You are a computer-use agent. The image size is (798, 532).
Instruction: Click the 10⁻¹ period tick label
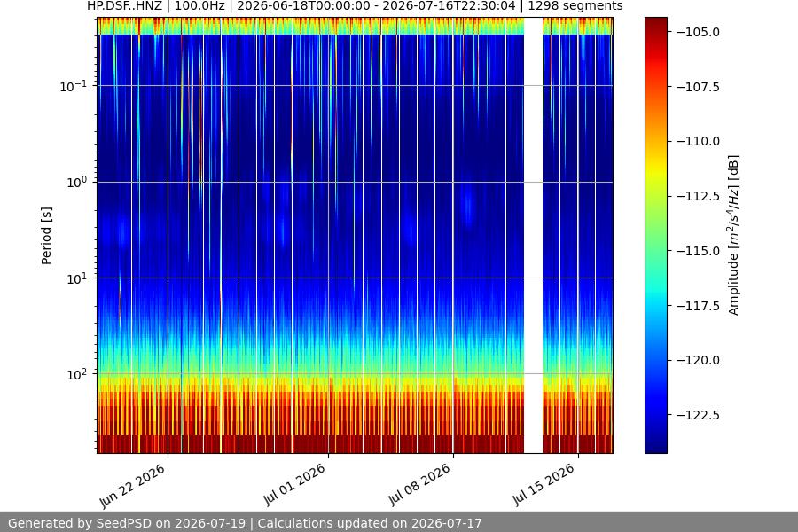[73, 85]
